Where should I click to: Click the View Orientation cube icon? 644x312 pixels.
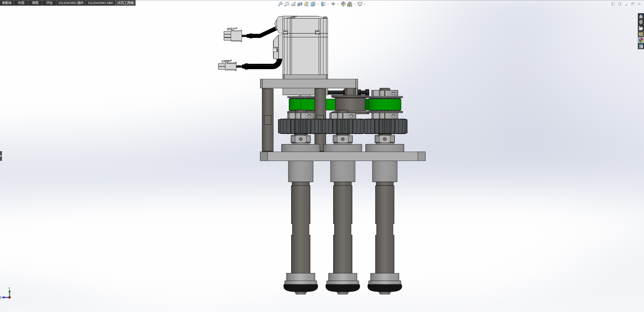point(313,4)
